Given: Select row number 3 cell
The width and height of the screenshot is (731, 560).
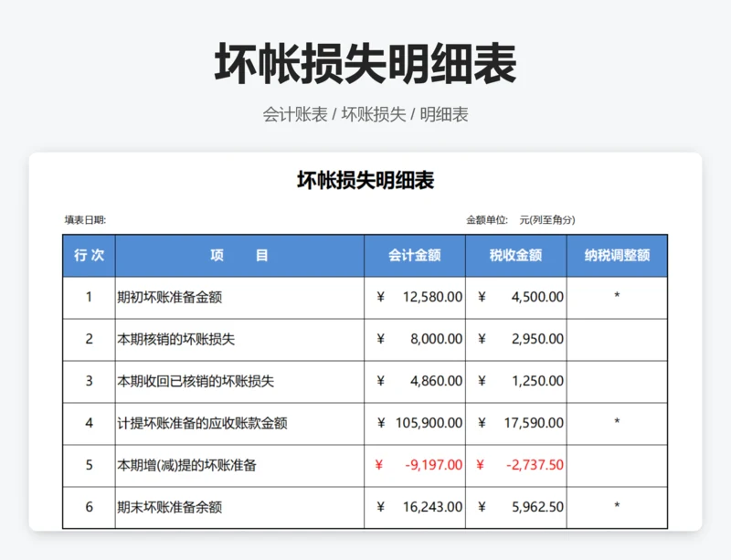Looking at the screenshot, I should click(89, 382).
